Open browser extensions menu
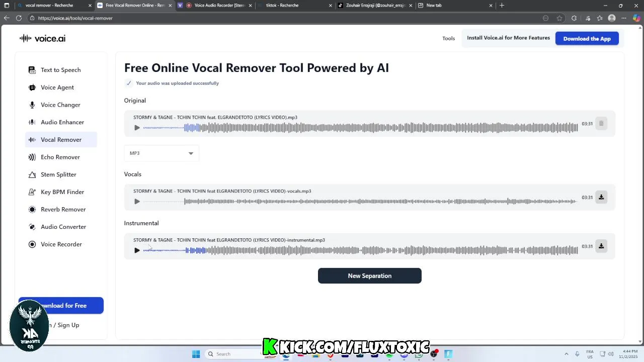Viewport: 644px width, 362px height. click(574, 18)
